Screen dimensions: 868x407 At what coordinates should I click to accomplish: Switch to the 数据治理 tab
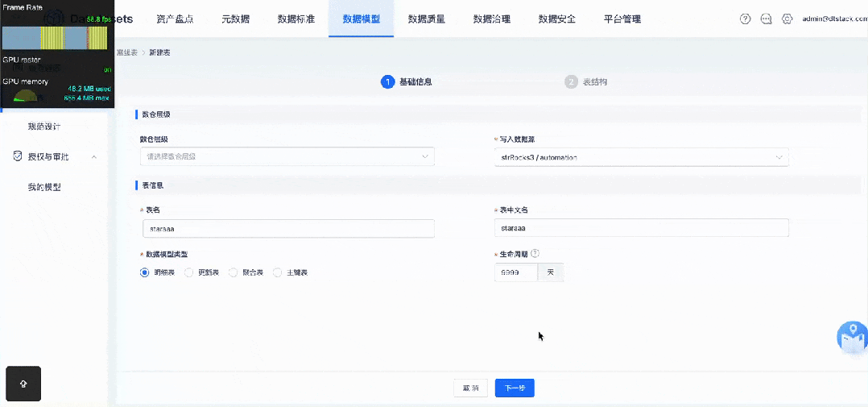pos(492,19)
